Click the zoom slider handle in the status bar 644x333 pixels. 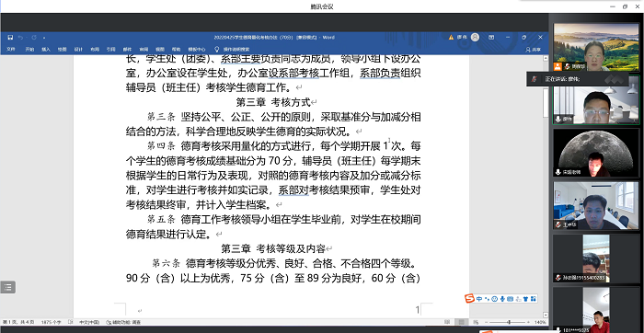510,322
